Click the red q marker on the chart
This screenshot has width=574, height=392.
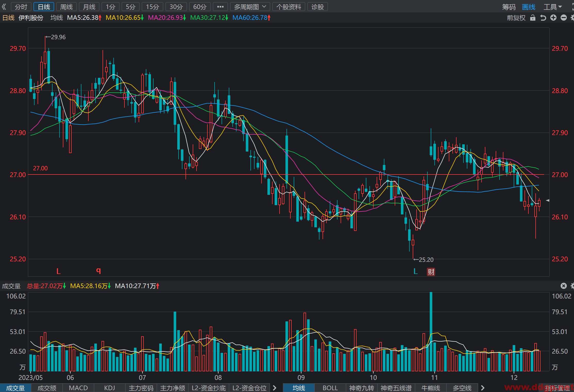98,271
